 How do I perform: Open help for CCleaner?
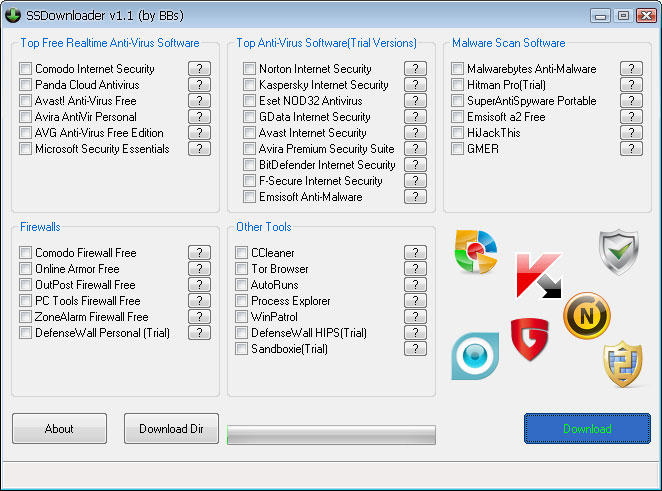pyautogui.click(x=415, y=252)
